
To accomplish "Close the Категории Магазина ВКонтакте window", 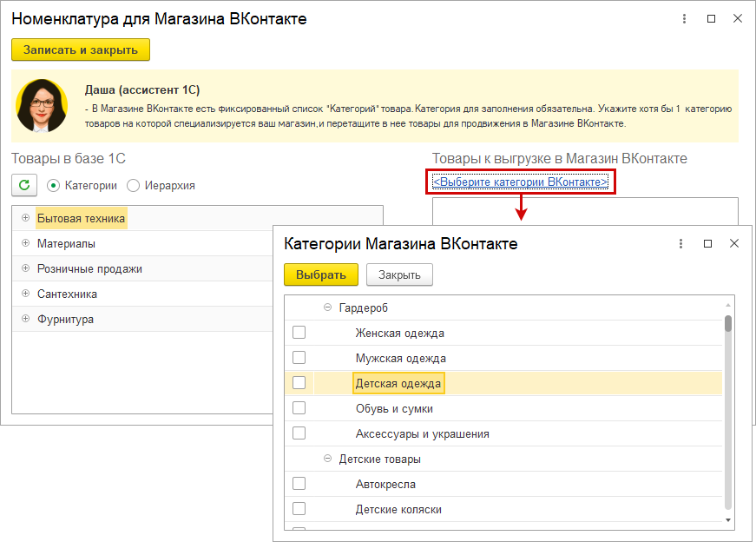I will click(734, 244).
